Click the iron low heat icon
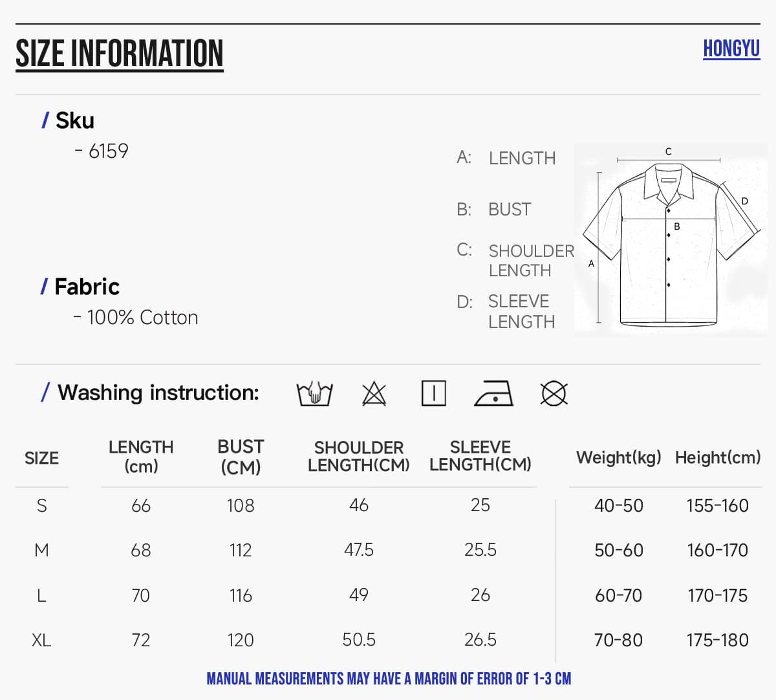 coord(493,393)
